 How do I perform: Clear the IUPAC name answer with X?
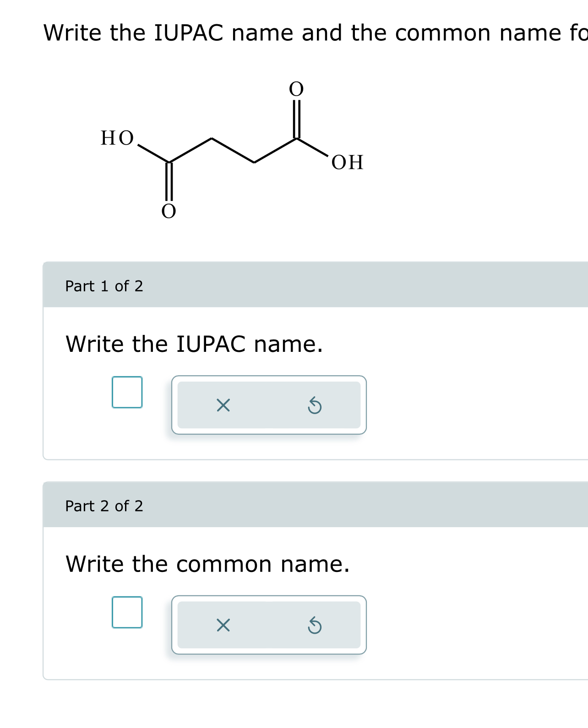coord(223,405)
